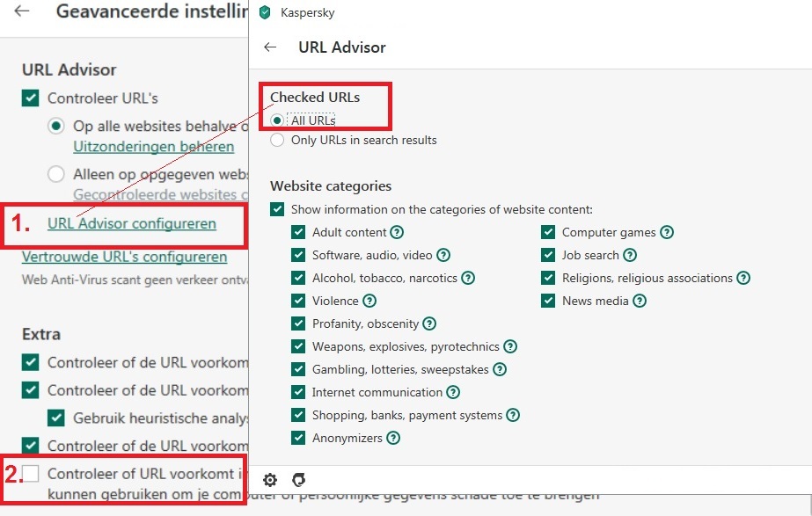
Task: Click the back arrow beside URL Advisor
Action: (270, 47)
